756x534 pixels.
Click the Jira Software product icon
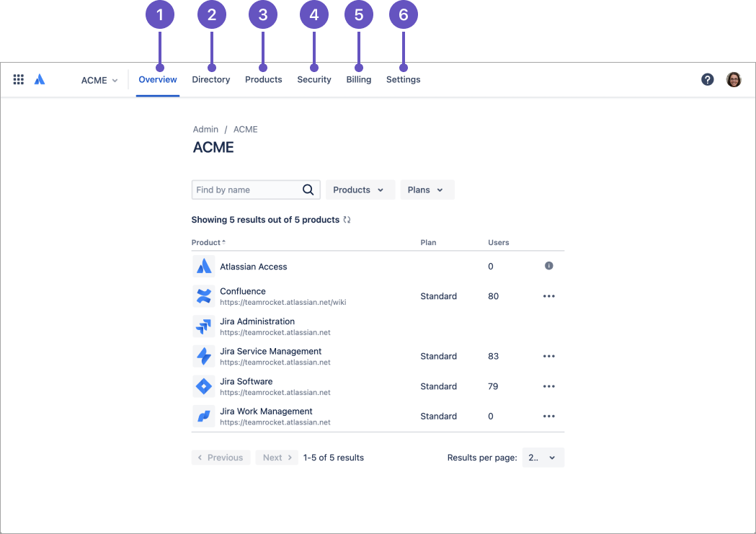pos(204,386)
